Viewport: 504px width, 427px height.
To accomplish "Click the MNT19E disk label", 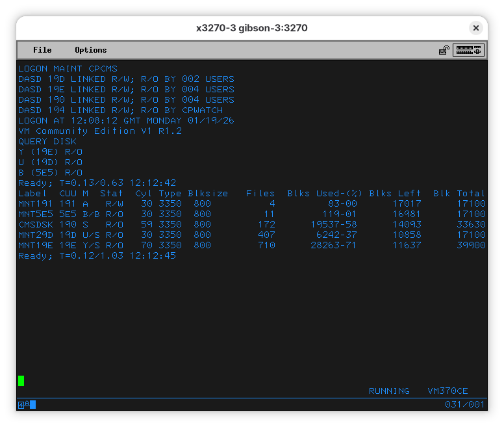I will [x=35, y=245].
